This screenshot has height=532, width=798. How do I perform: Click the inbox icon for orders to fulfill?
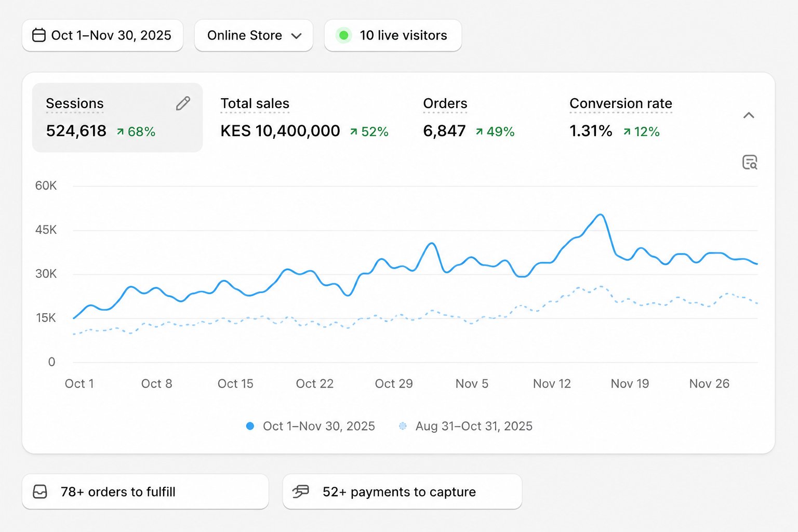(40, 491)
